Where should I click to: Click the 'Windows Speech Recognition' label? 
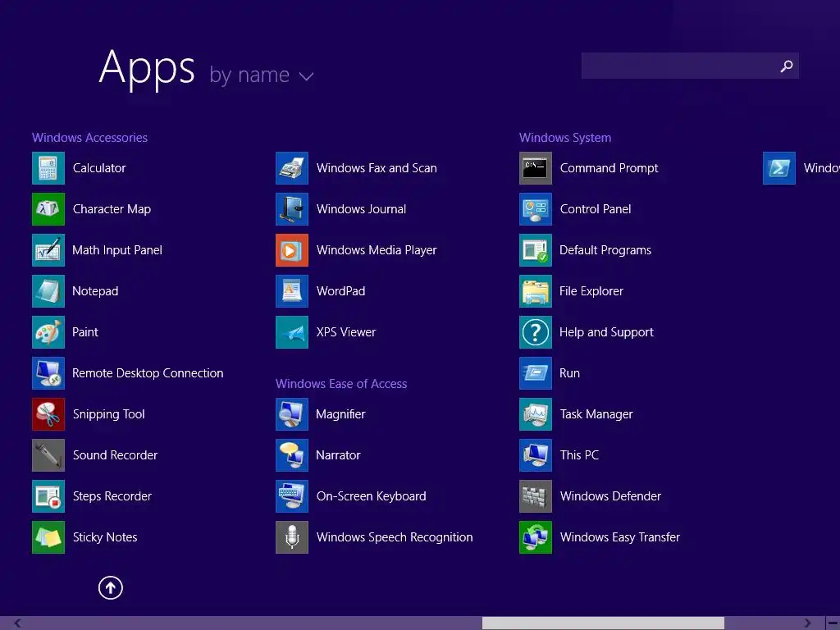click(x=395, y=537)
